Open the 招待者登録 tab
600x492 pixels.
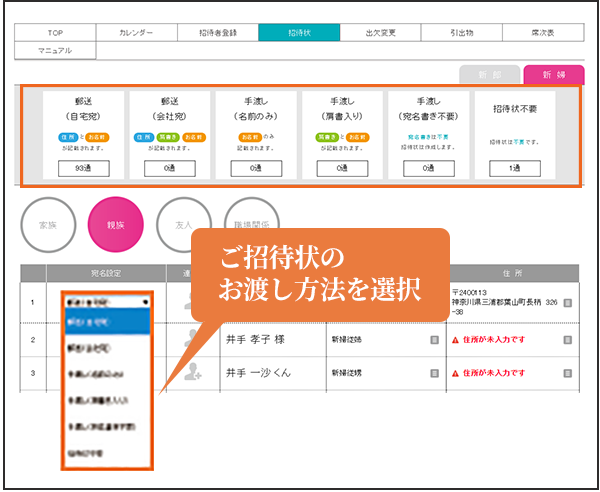point(217,33)
